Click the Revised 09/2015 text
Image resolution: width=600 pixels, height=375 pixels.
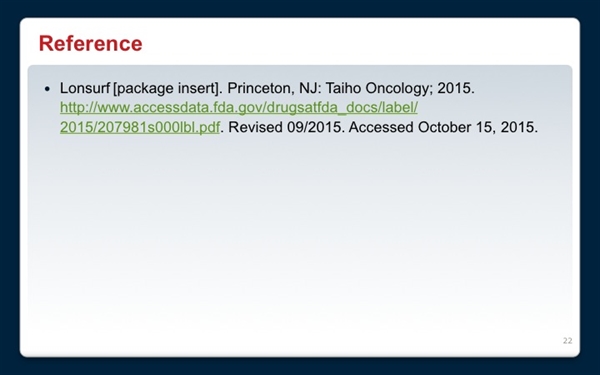click(285, 127)
